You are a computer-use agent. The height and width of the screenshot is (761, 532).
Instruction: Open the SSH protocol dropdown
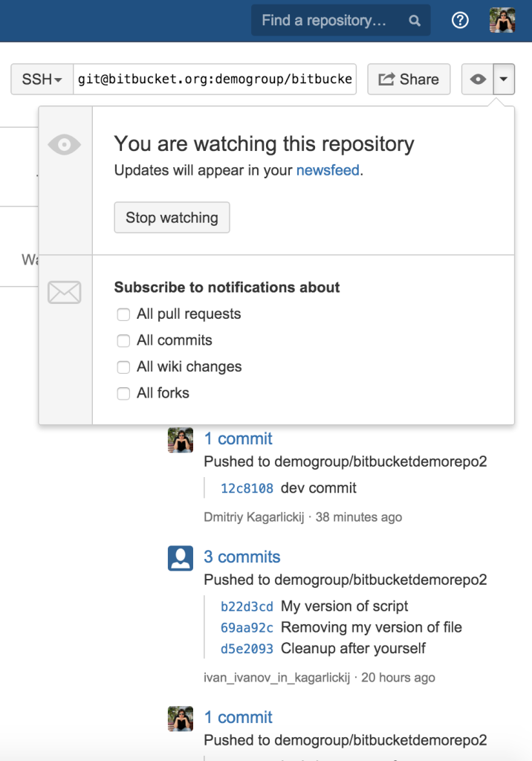42,79
